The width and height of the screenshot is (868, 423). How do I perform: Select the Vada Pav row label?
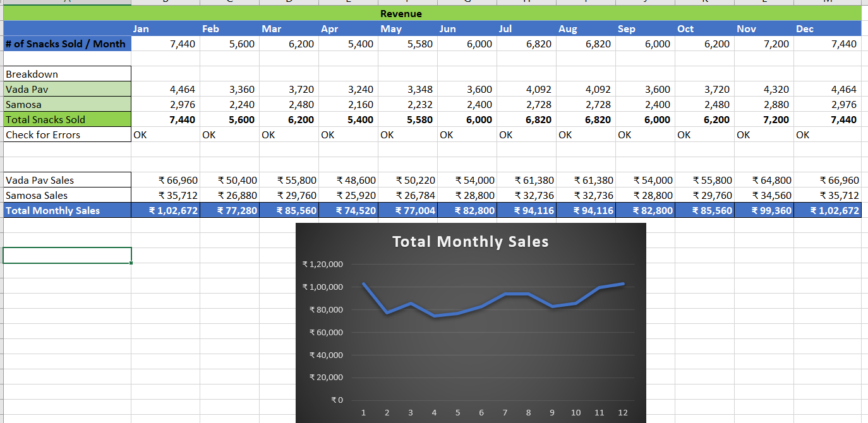(67, 89)
